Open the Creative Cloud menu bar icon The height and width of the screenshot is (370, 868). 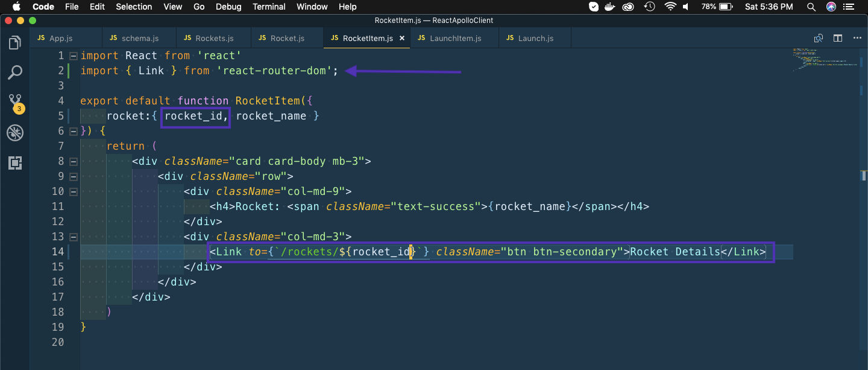coord(629,7)
